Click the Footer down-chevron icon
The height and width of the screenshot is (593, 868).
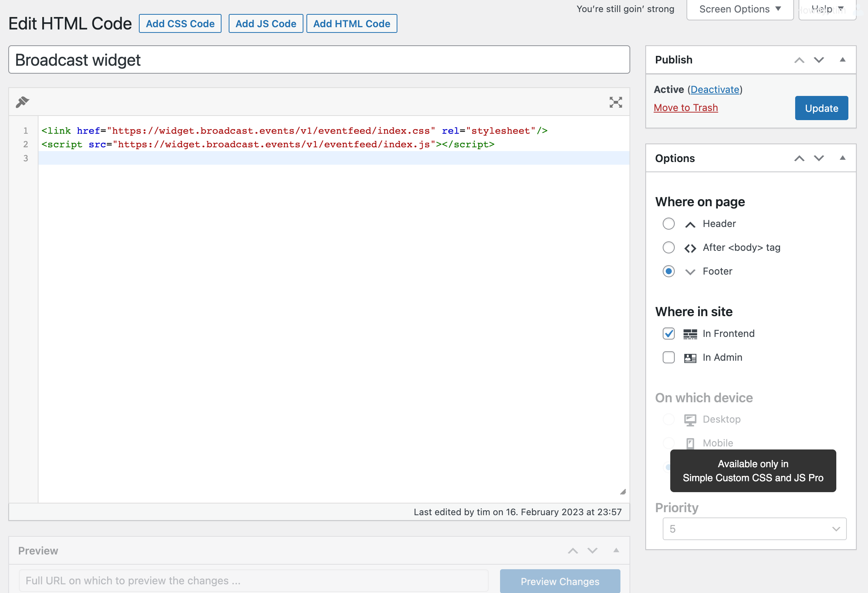690,272
